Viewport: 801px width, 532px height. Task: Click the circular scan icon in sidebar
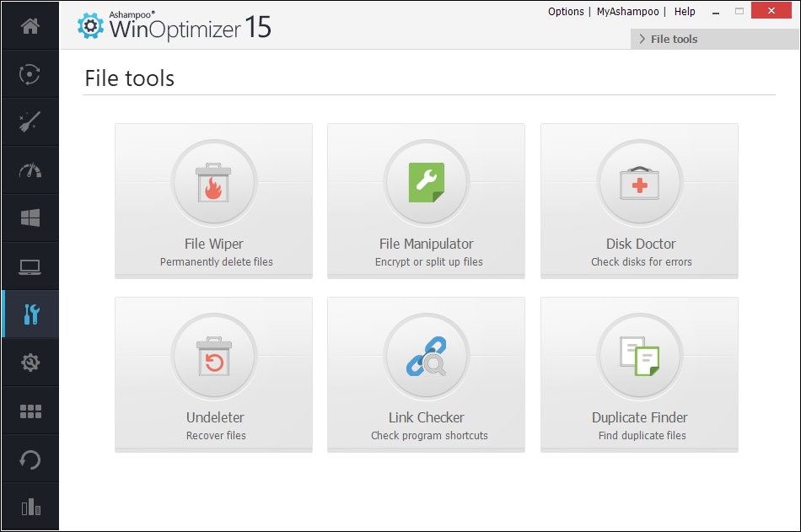(30, 74)
